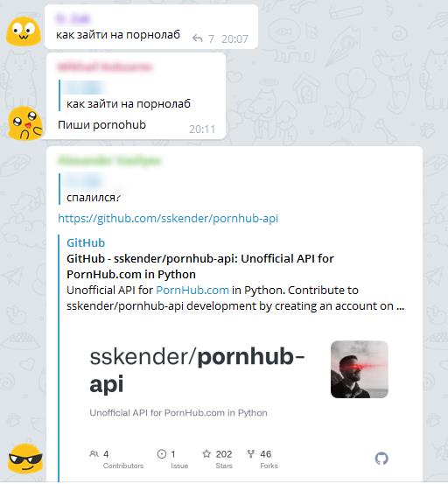Click the Issue circle icon
Viewport: 448px width, 484px height.
pyautogui.click(x=162, y=454)
